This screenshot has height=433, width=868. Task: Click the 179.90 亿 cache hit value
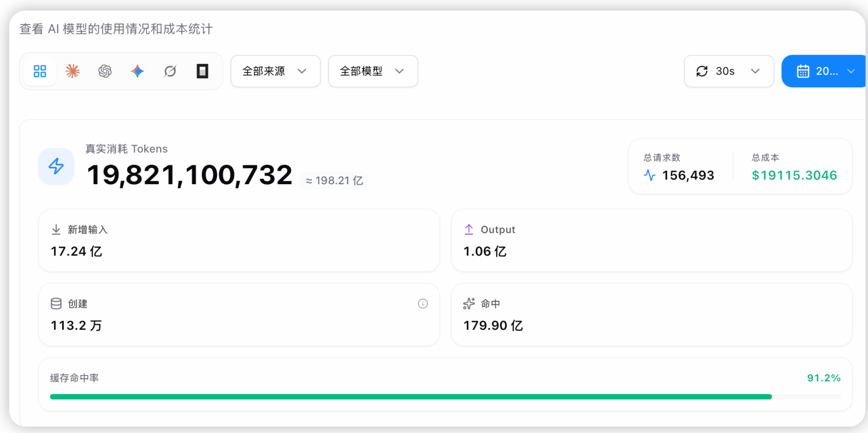coord(493,325)
